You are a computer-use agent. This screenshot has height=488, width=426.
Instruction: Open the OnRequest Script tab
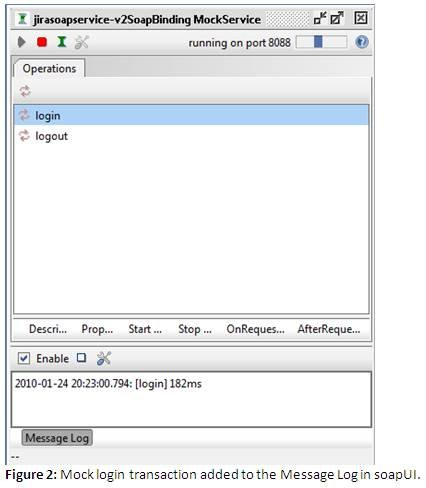click(255, 329)
